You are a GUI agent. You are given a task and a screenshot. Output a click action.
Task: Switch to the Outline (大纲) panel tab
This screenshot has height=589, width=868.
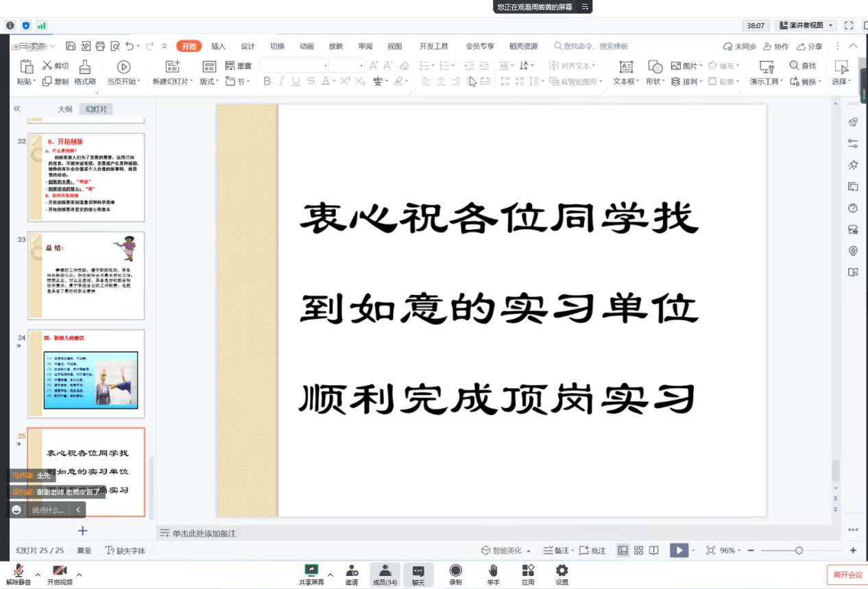pyautogui.click(x=65, y=109)
